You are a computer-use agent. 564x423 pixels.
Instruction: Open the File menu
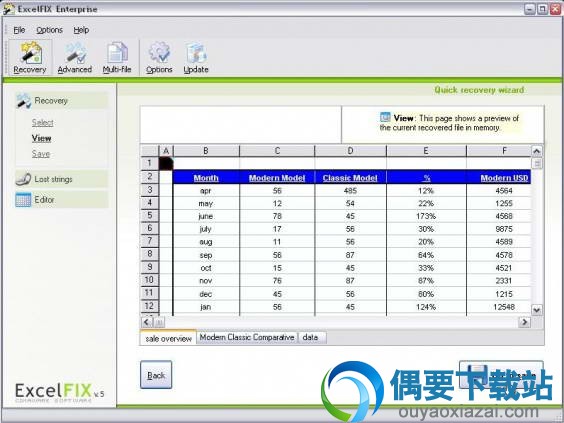coord(19,30)
